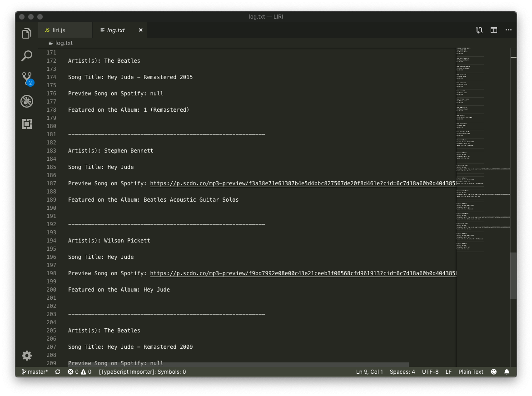Switch to the liri.js tab

65,30
